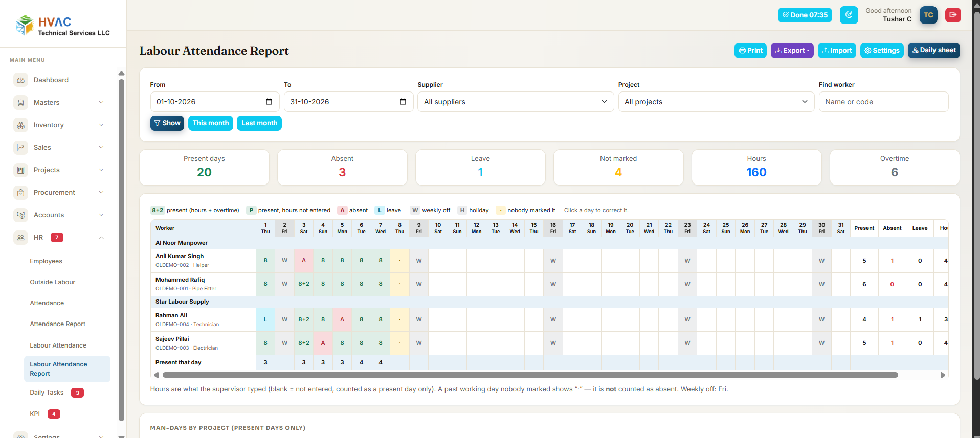Click the red logout icon
This screenshot has width=980, height=438.
pos(953,15)
